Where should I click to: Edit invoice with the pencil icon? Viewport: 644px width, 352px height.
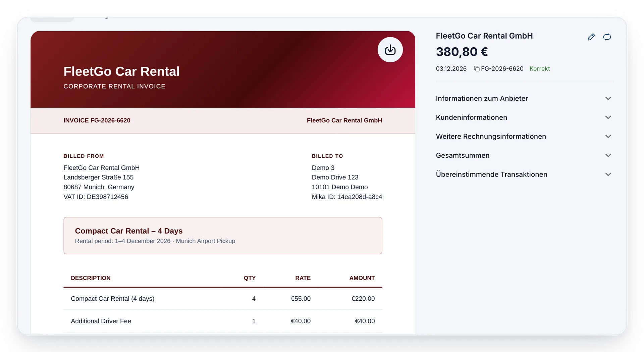591,37
